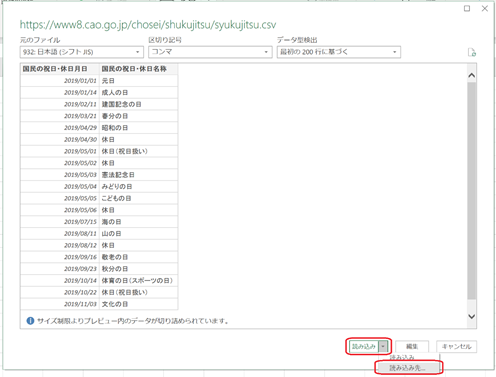
Task: Open the 元のファイル encoding dropdown
Action: tap(82, 52)
